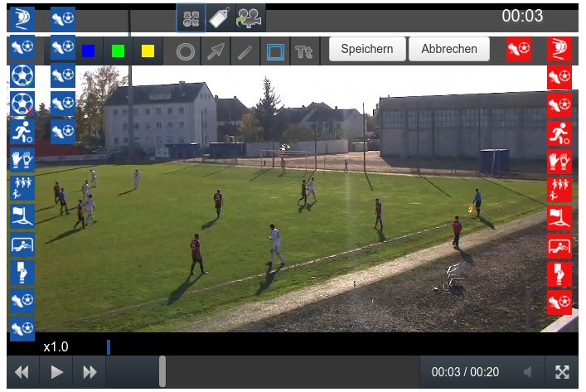586x392 pixels.
Task: Select the circle drawing tool
Action: coord(186,51)
